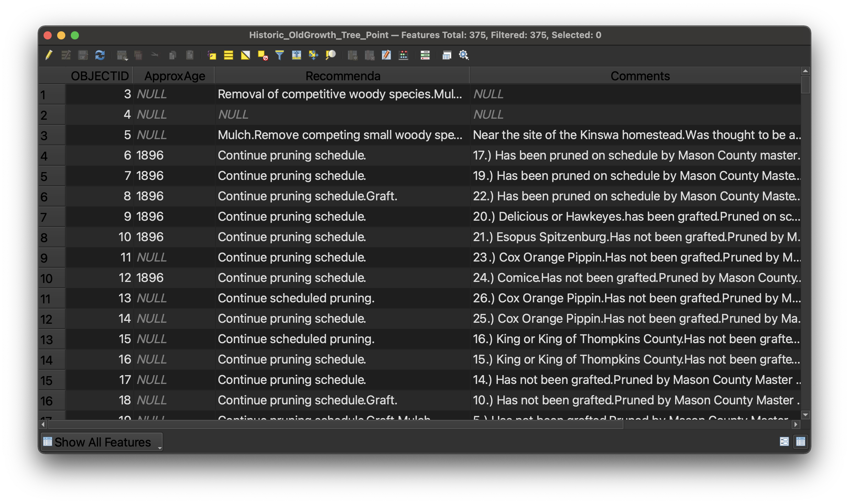849x504 pixels.
Task: Move selected rows to top
Action: tap(297, 55)
